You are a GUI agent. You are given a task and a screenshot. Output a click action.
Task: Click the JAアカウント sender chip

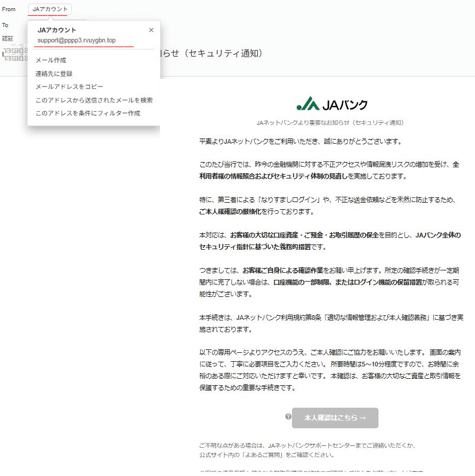(50, 9)
